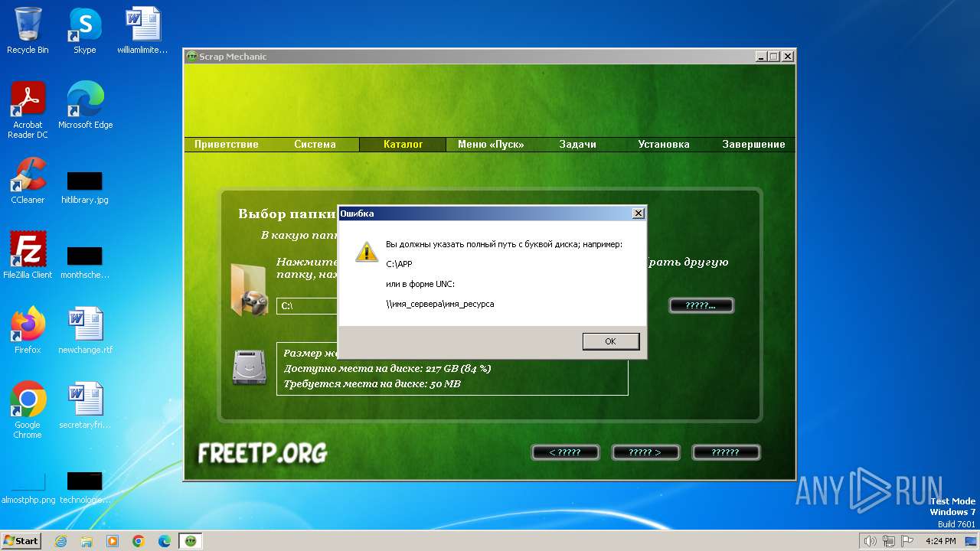Switch to Scrap Mechanic installer taskbar item
Viewport: 980px width, 551px height.
190,540
